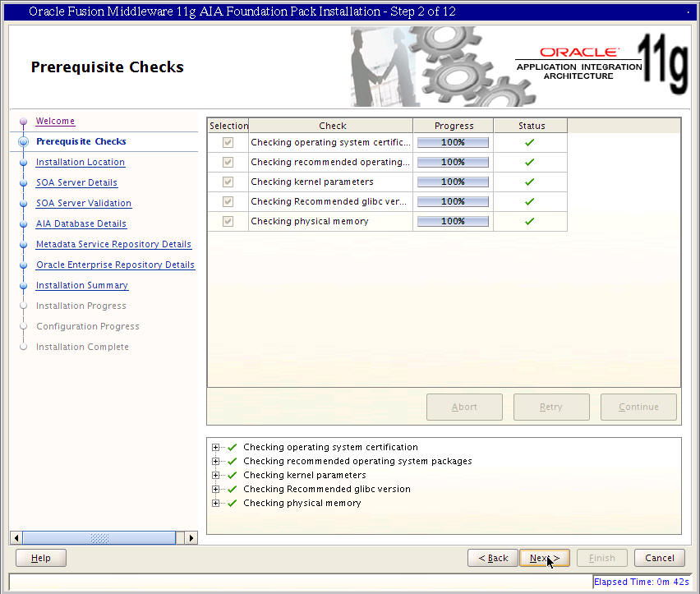
Task: Click tree checkmark beside Recommended glibc version
Action: coord(233,489)
